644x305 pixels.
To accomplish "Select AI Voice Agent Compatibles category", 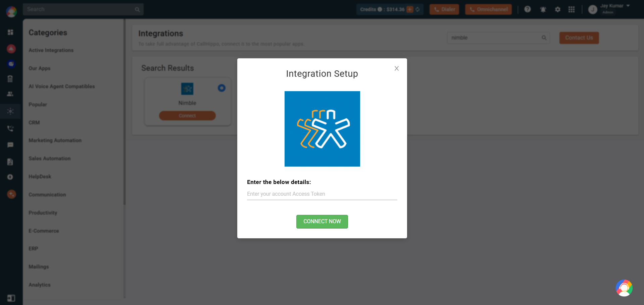I will pos(62,86).
